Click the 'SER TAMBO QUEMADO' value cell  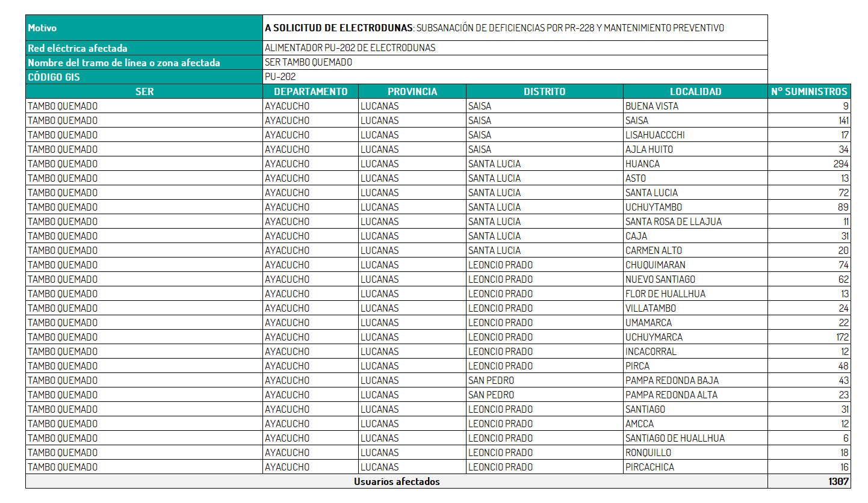(515, 63)
